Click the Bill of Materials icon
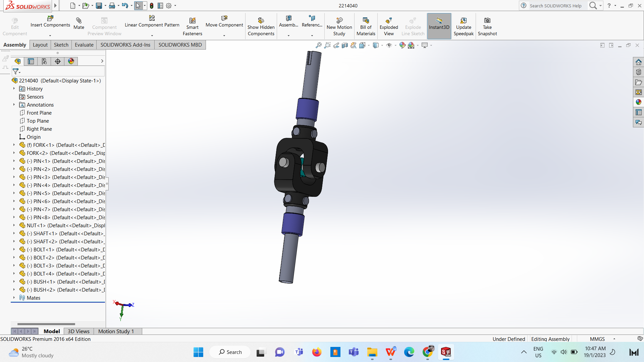The width and height of the screenshot is (644, 362). pos(366,21)
